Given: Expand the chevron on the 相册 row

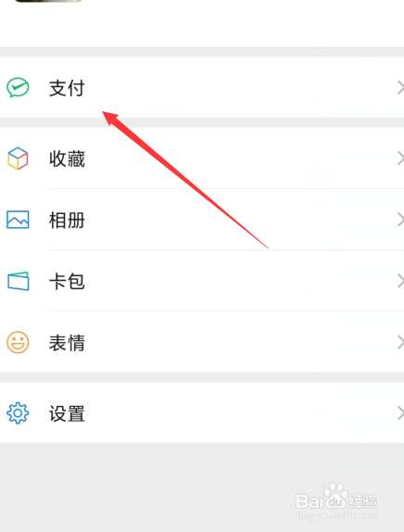Looking at the screenshot, I should pos(400,220).
